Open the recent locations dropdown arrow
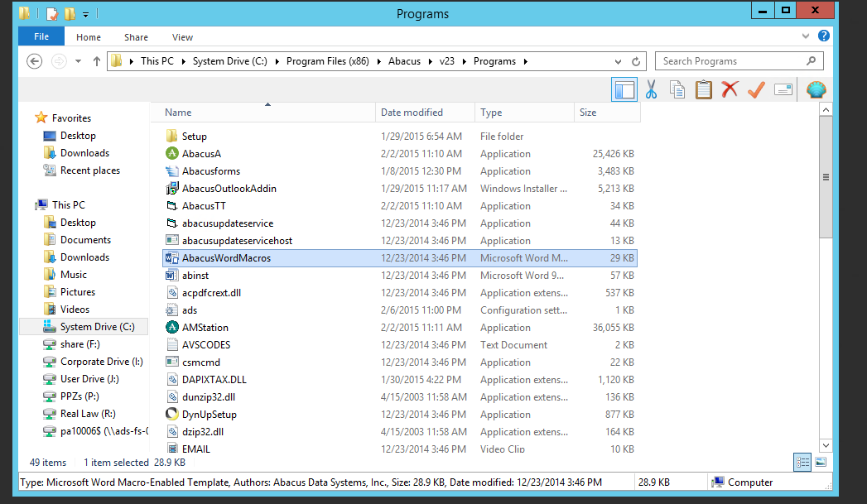The height and width of the screenshot is (504, 867). point(79,61)
